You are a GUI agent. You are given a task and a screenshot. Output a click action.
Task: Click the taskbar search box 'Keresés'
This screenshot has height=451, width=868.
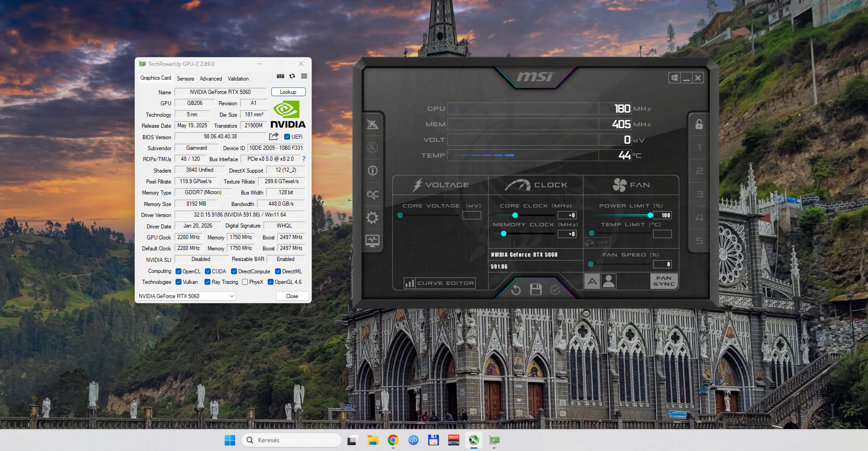(291, 440)
